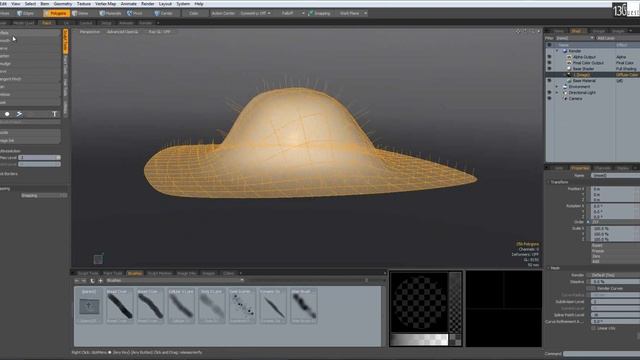Image resolution: width=640 pixels, height=360 pixels.
Task: Open the Render menu
Action: (x=147, y=4)
